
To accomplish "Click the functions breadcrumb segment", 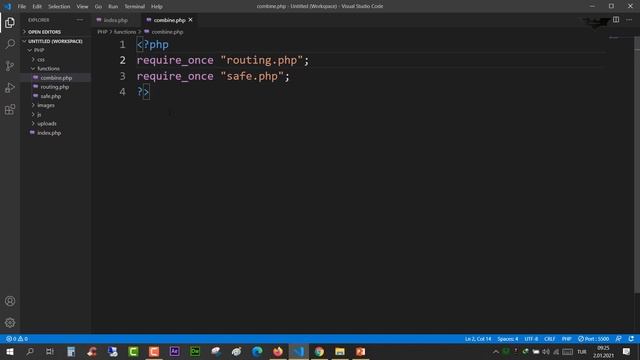I will point(125,31).
